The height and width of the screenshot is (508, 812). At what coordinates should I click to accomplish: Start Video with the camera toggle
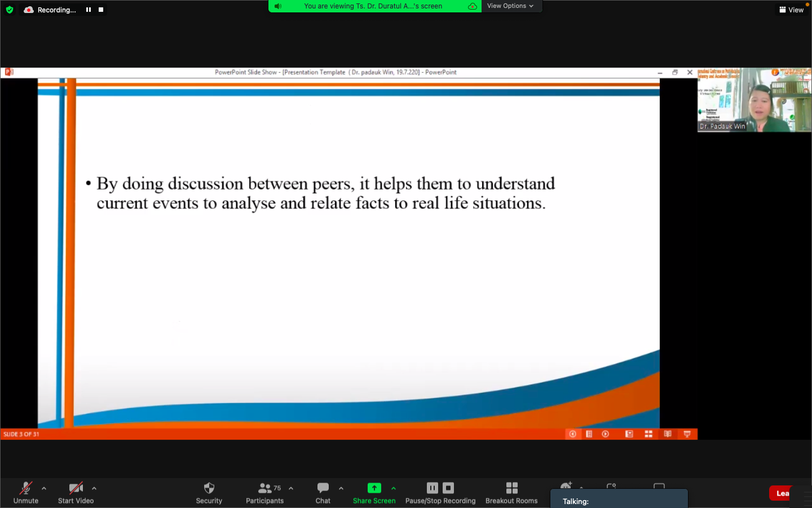(x=76, y=488)
